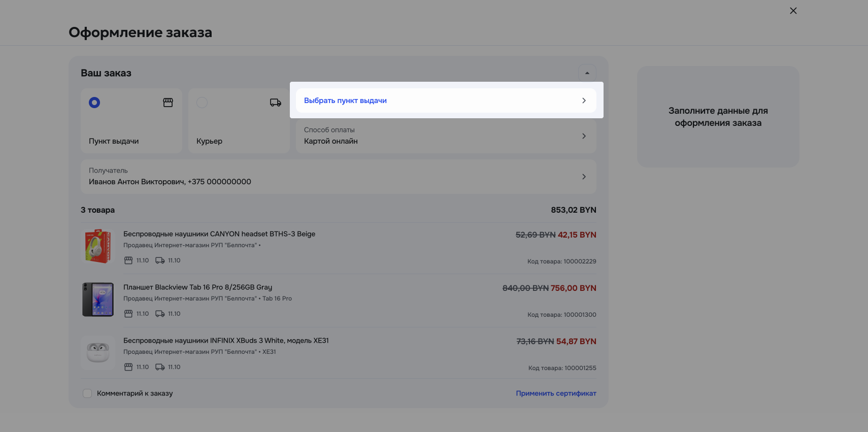Open the Blackview Tab 16 Pro tablet thumbnail
The width and height of the screenshot is (868, 432).
(98, 300)
